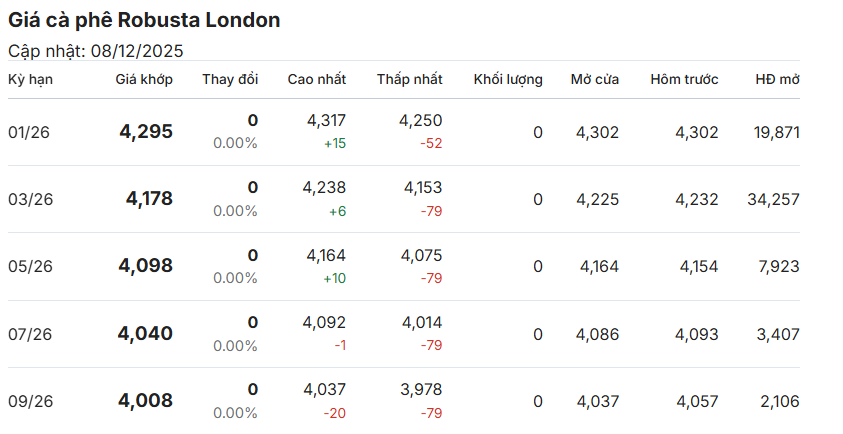Click the 34,257 open interest value
843x434 pixels.
click(773, 199)
